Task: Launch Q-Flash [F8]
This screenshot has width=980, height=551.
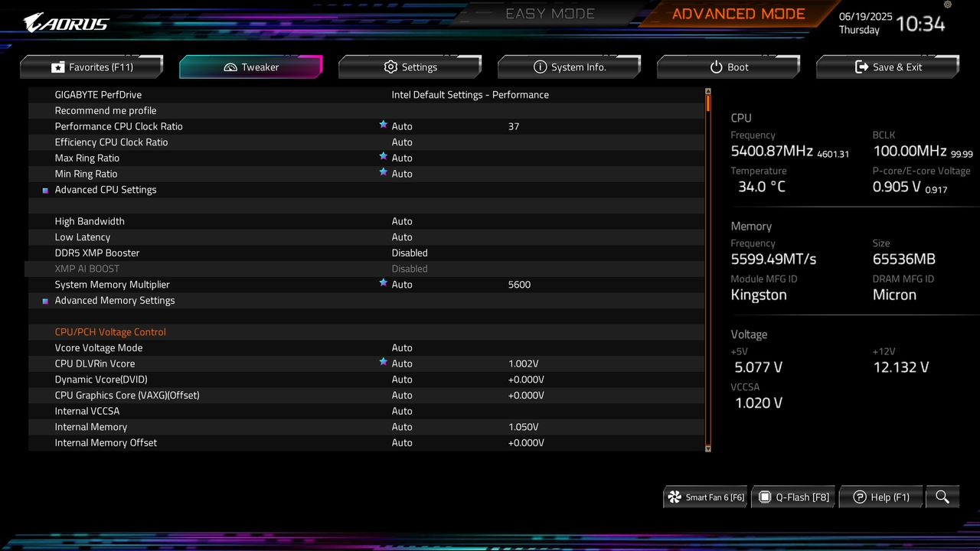Action: click(793, 497)
